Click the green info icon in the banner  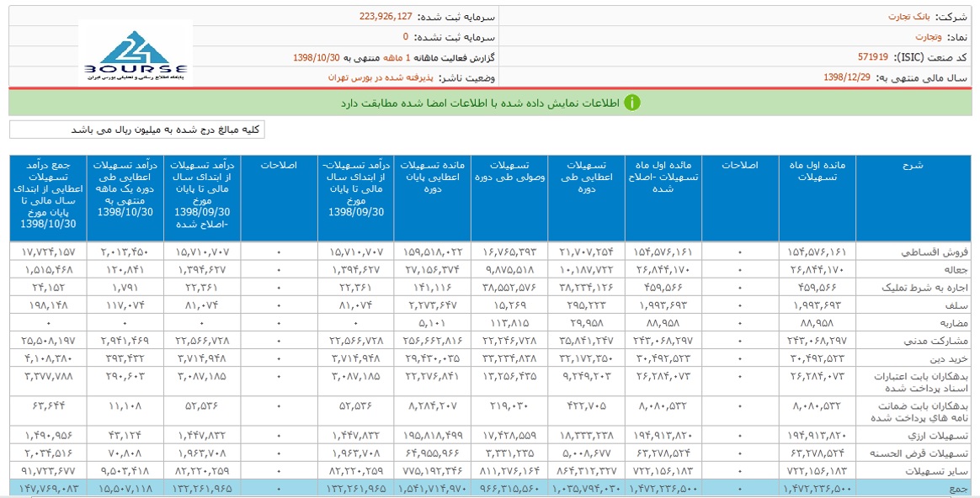pos(632,103)
